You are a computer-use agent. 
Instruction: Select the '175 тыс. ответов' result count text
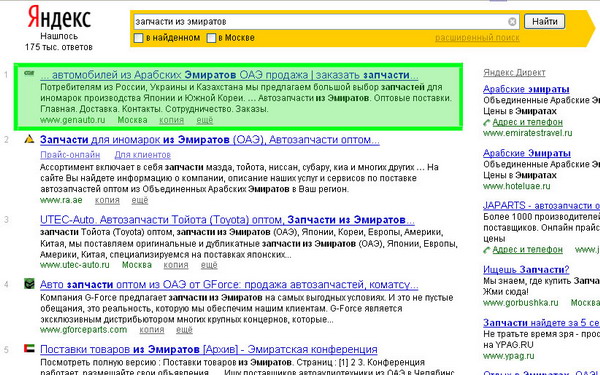[59, 47]
